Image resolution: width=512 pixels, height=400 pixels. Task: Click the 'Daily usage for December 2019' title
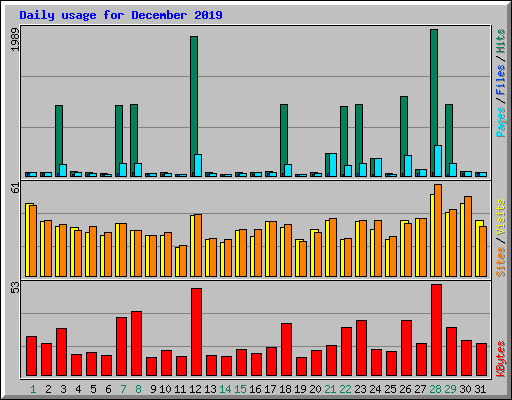121,15
